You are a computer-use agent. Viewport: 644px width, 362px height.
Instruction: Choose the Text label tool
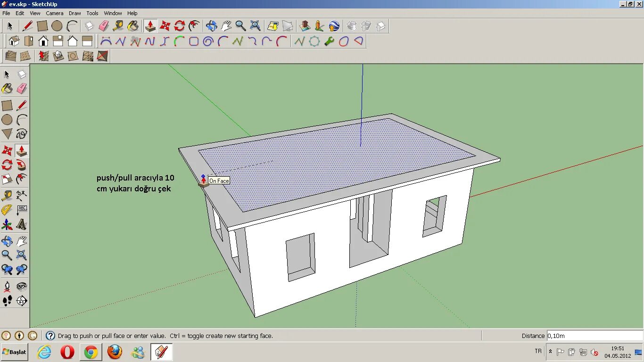point(22,209)
